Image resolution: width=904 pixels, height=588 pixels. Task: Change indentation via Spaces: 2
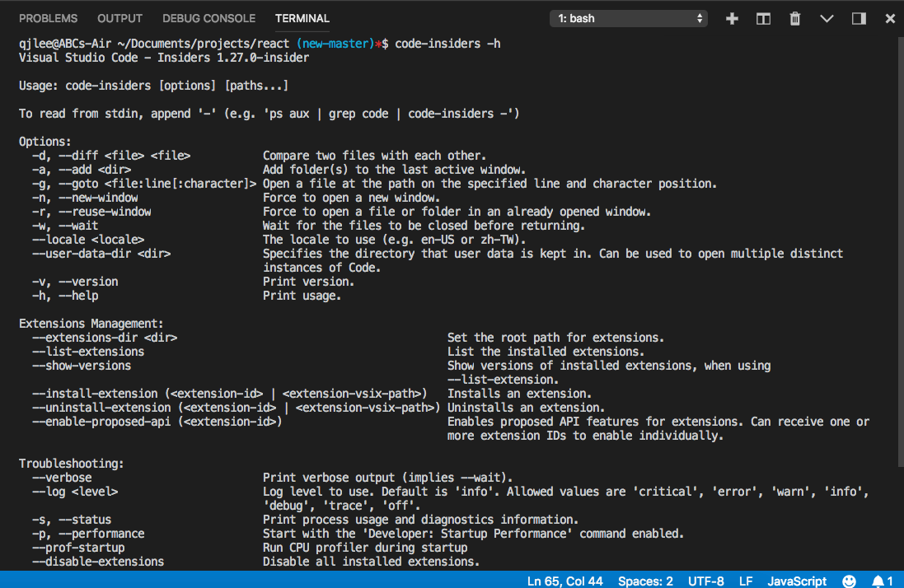point(645,581)
